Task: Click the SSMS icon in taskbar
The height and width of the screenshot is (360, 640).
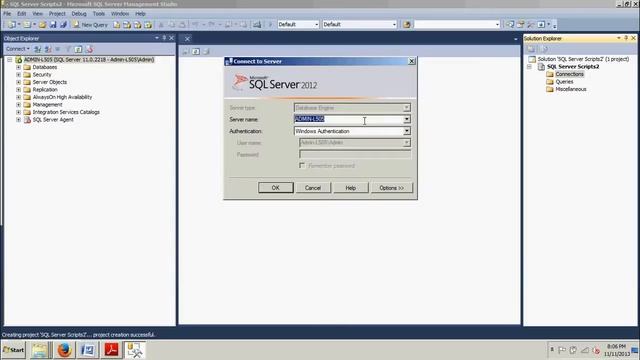Action: pyautogui.click(x=135, y=350)
